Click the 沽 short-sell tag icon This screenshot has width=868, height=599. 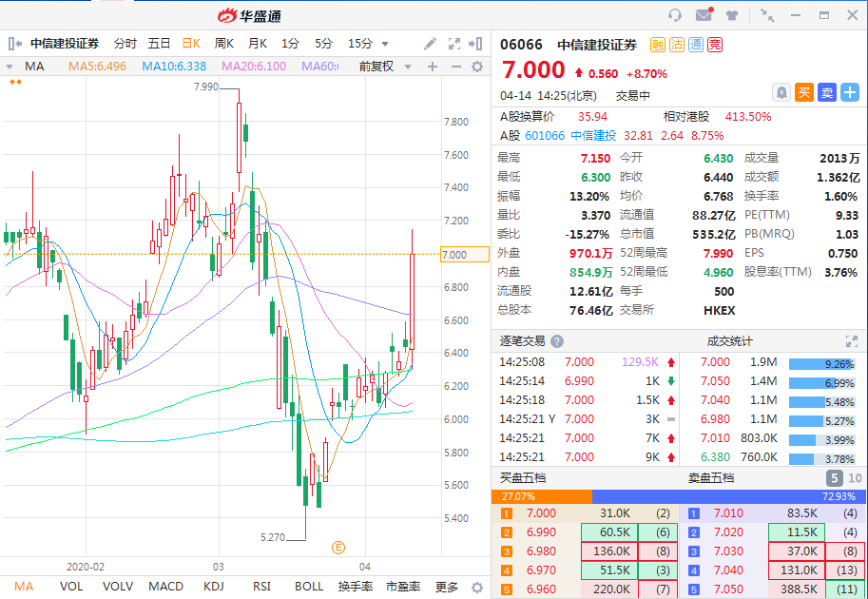pos(677,45)
